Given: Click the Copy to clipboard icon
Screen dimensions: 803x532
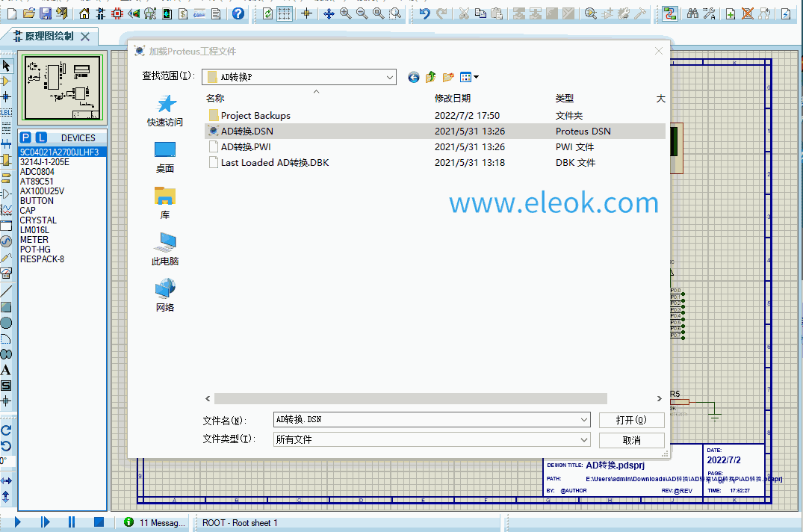Looking at the screenshot, I should pos(480,14).
